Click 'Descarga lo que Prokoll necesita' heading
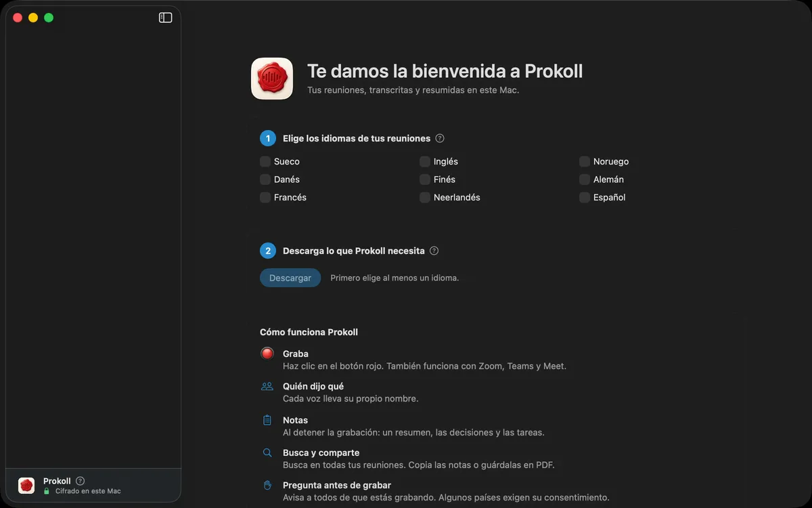The image size is (812, 508). (354, 251)
